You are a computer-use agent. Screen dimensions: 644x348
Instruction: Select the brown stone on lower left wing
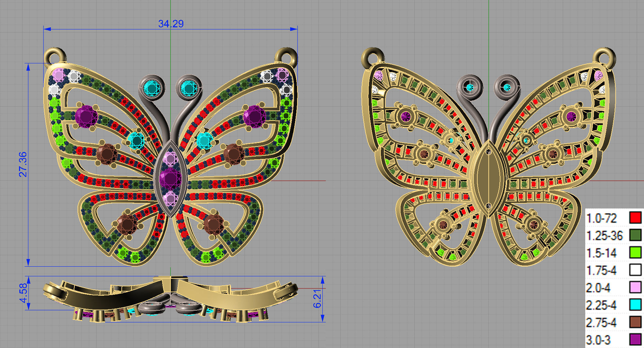point(127,224)
